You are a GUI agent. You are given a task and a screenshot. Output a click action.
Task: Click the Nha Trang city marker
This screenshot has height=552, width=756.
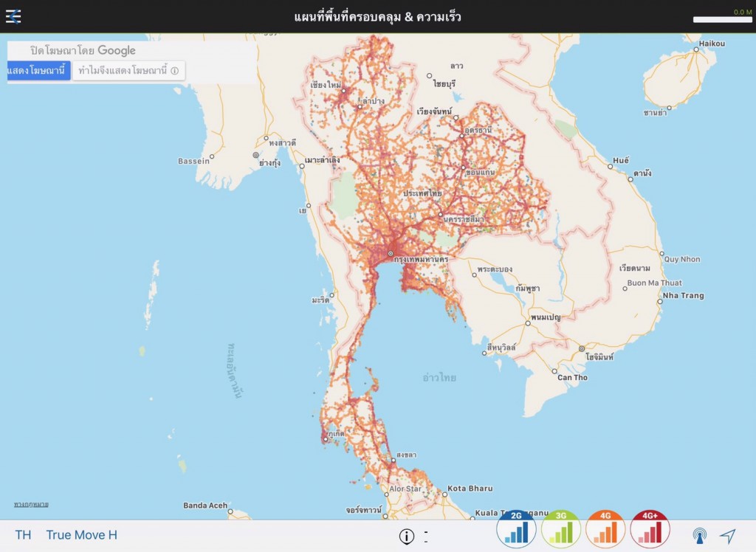(659, 302)
